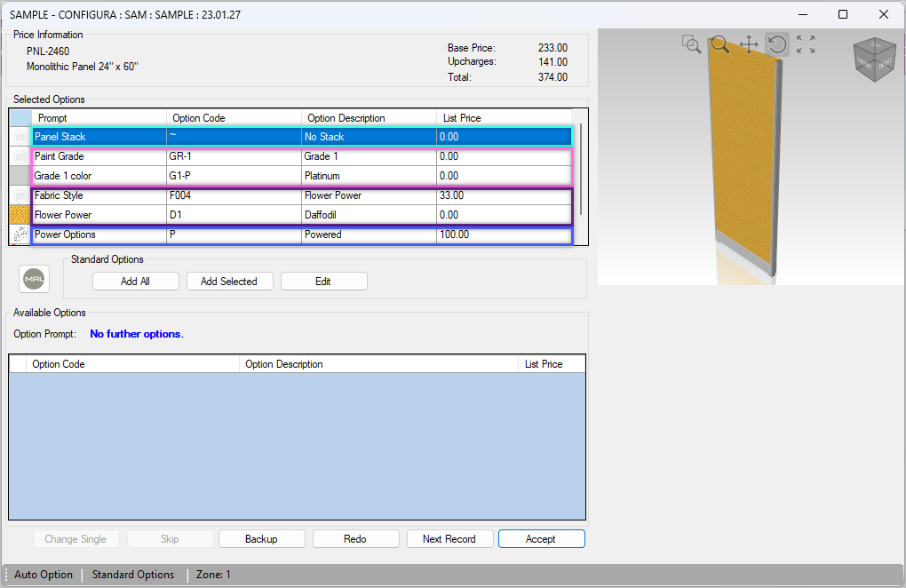Accept the current configuration
Viewport: 906px width, 588px height.
point(541,539)
